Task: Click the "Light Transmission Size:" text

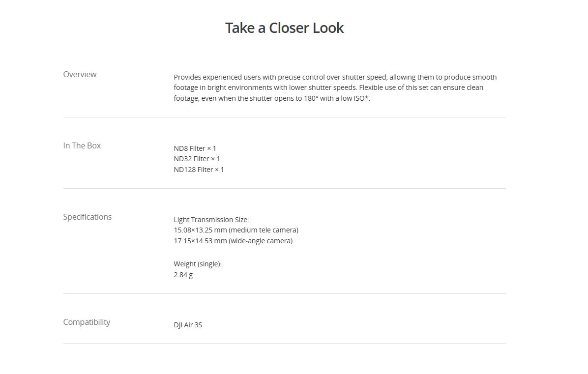Action: click(211, 220)
